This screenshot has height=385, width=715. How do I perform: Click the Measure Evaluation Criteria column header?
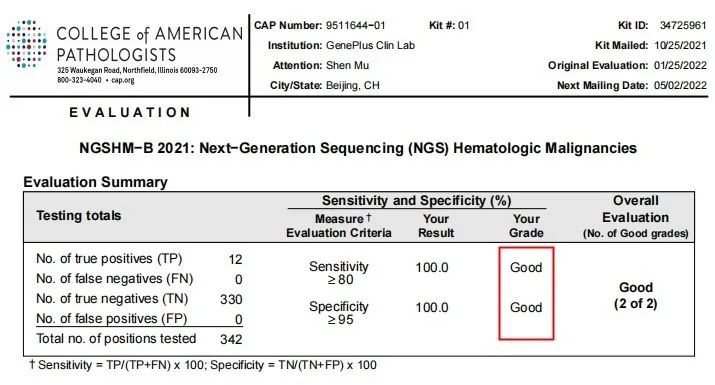click(x=339, y=226)
